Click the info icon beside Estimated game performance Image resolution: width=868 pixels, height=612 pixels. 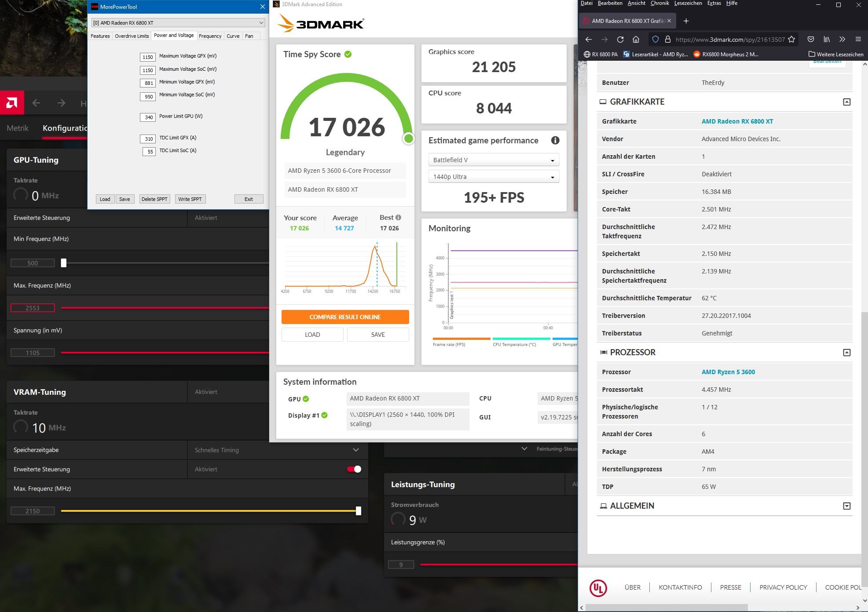555,140
